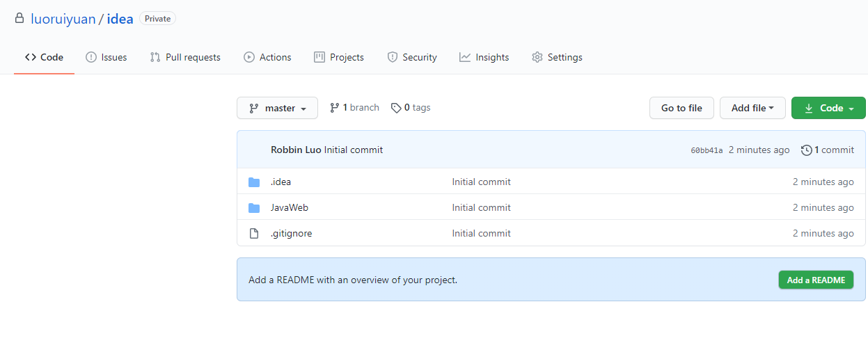The width and height of the screenshot is (868, 343).
Task: View the 0 tags link
Action: tap(411, 107)
